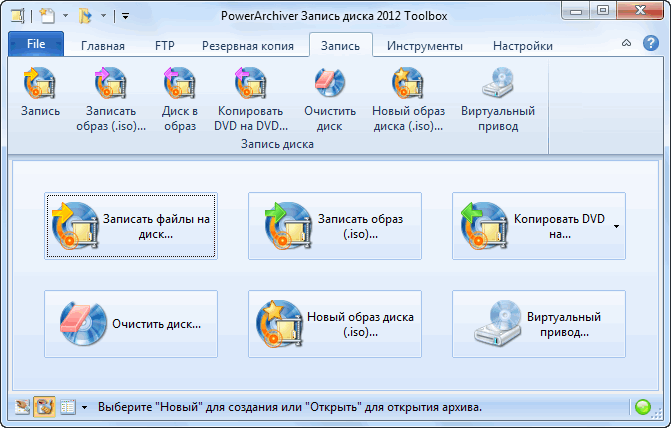Open Копировать DVD на DVD ribbon tool
Viewport: 671px width, 428px height.
(251, 99)
